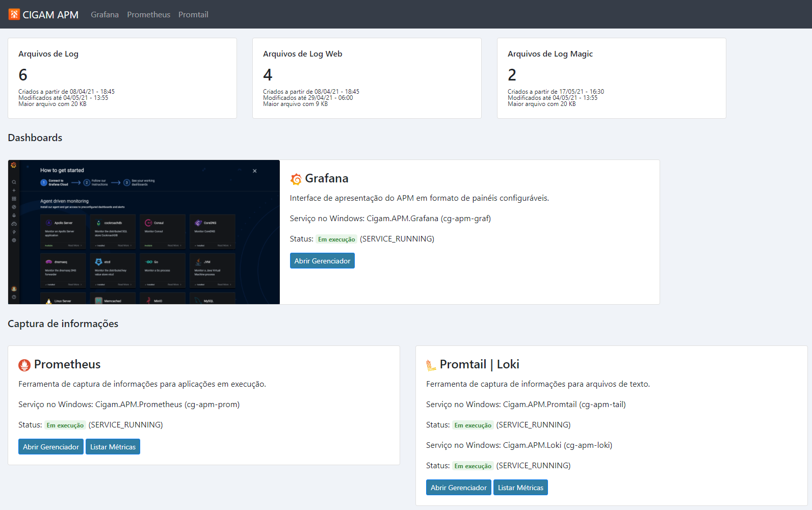Viewport: 812px width, 510px height.
Task: Click the Magic log file count "2"
Action: tap(512, 75)
